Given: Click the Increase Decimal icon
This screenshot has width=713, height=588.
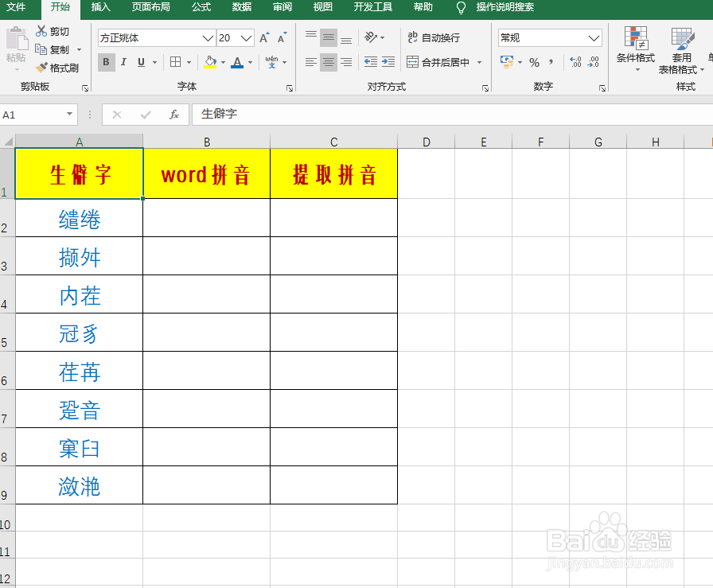Looking at the screenshot, I should pos(574,62).
